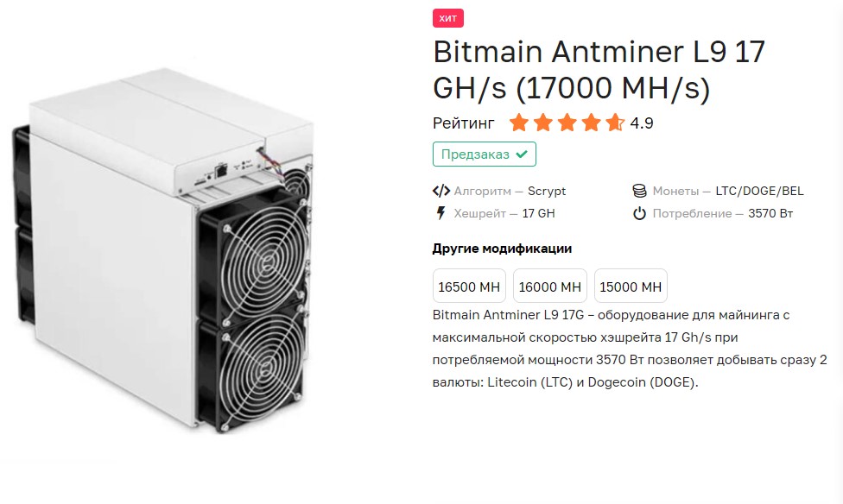Select the 16500 MH modification option
The height and width of the screenshot is (504, 843).
[x=469, y=286]
